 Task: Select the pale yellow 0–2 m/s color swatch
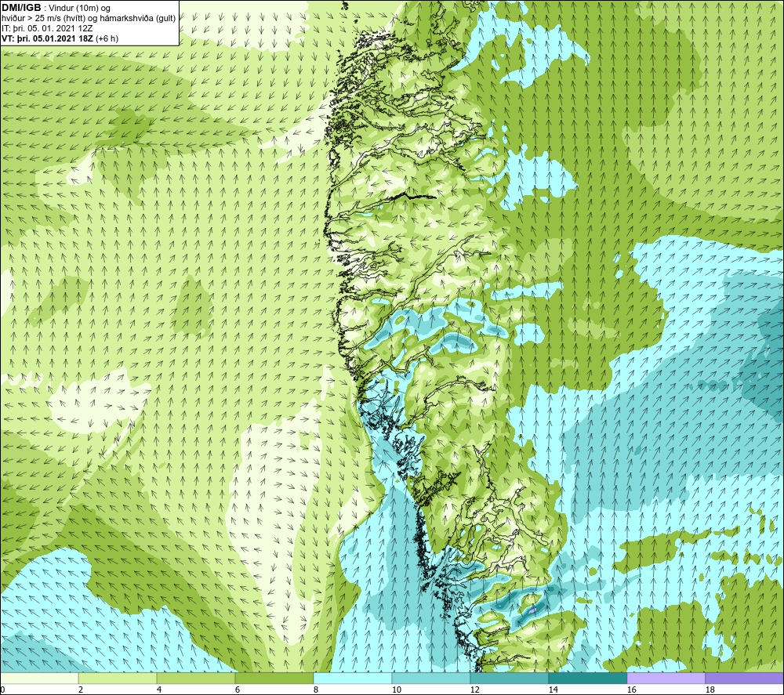39,678
